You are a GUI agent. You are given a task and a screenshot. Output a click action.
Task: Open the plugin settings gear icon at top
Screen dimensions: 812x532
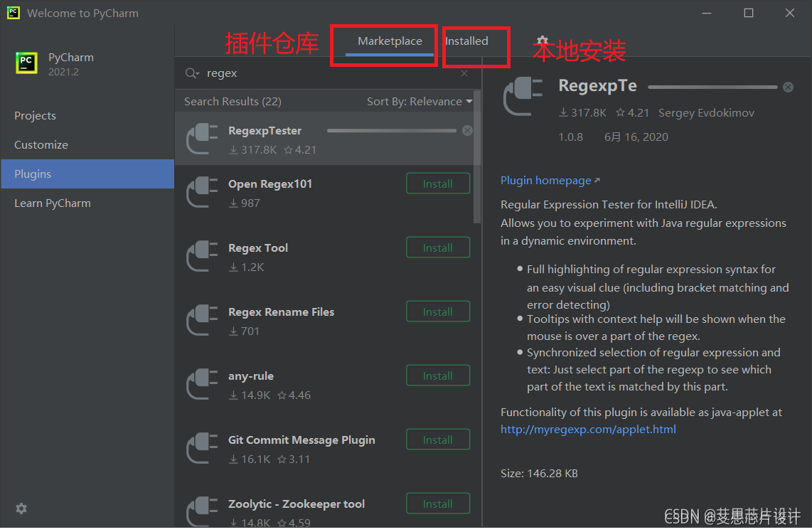[x=543, y=41]
